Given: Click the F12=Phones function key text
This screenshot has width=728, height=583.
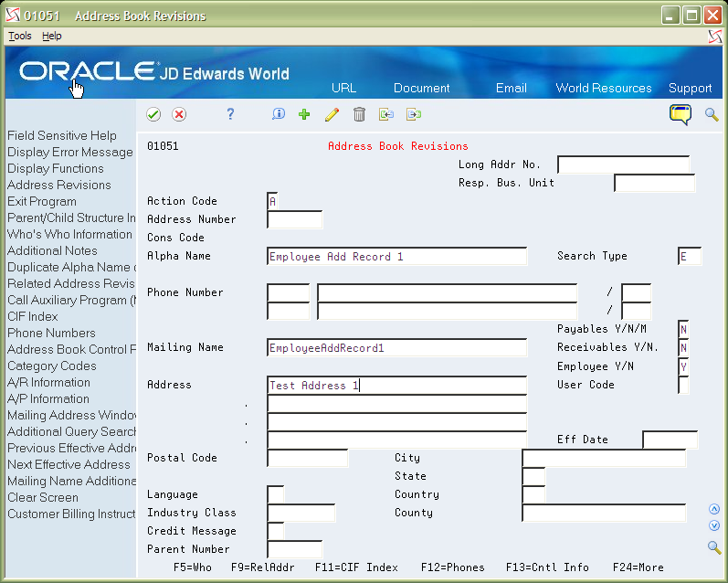Looking at the screenshot, I should (453, 567).
